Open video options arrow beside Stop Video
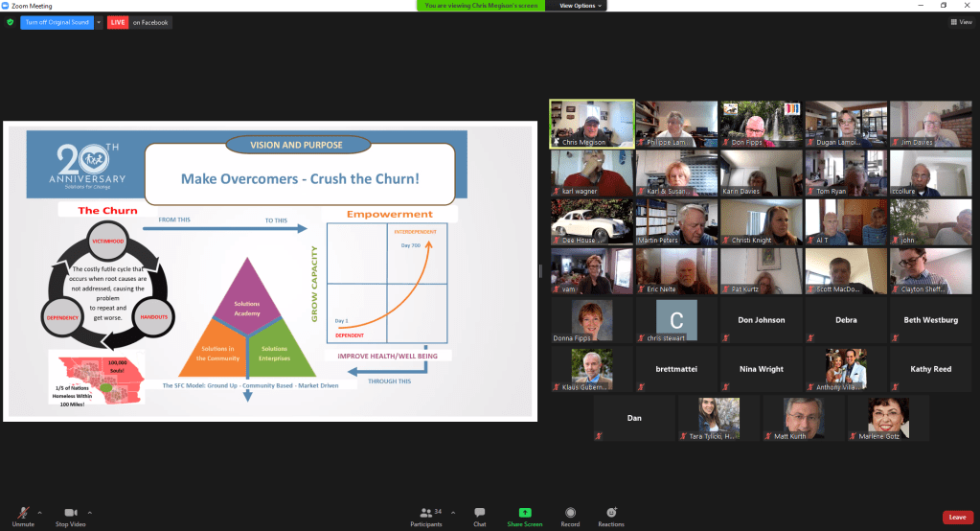This screenshot has width=980, height=531. point(90,512)
